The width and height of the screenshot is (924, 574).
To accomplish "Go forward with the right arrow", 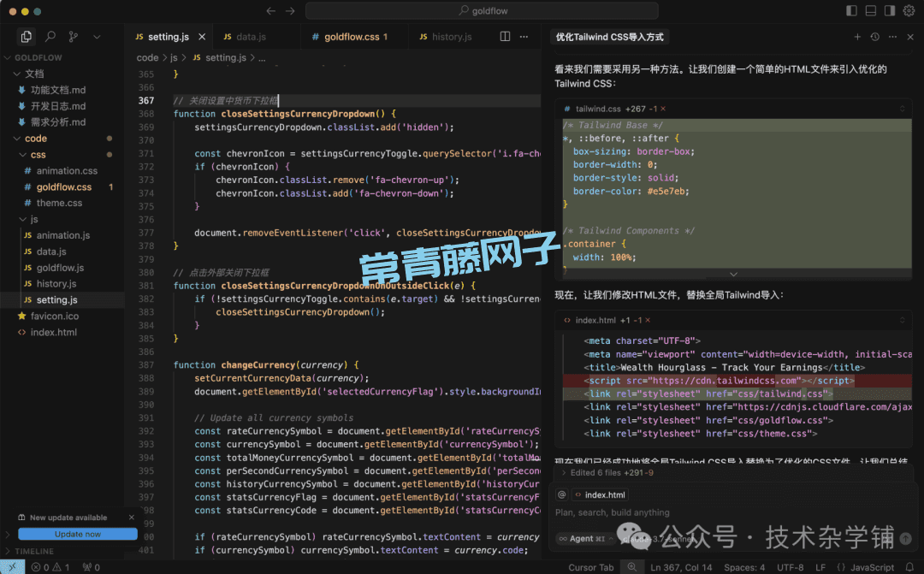I will click(x=290, y=10).
